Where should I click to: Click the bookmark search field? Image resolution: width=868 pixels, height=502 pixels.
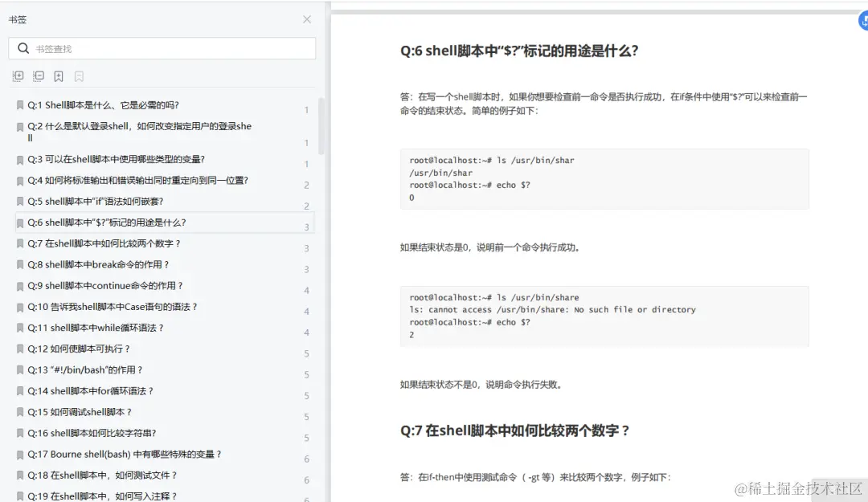162,49
